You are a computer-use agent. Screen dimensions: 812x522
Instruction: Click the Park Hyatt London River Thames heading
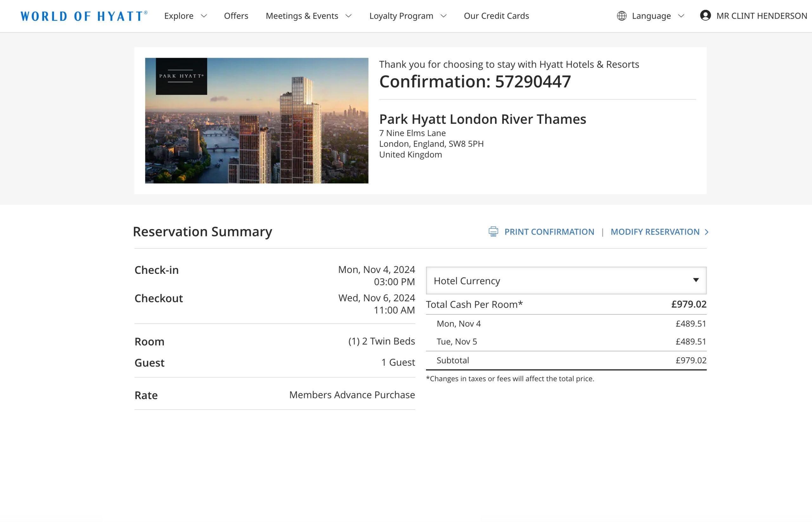tap(482, 119)
